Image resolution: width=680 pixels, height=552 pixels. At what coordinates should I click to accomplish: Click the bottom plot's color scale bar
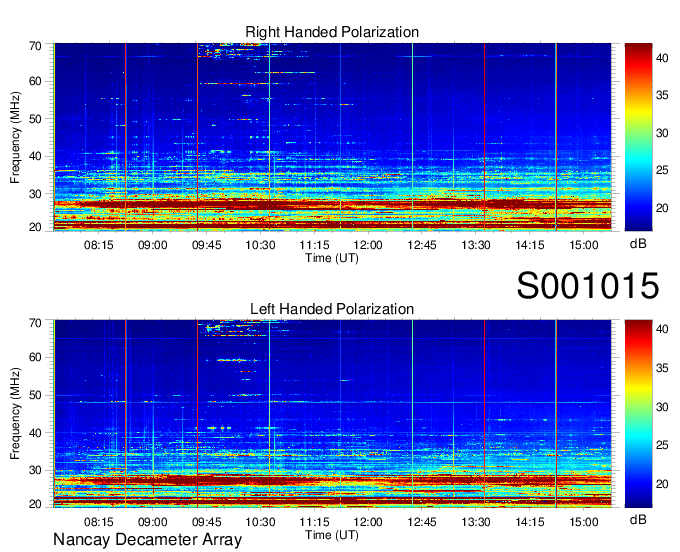pyautogui.click(x=638, y=413)
